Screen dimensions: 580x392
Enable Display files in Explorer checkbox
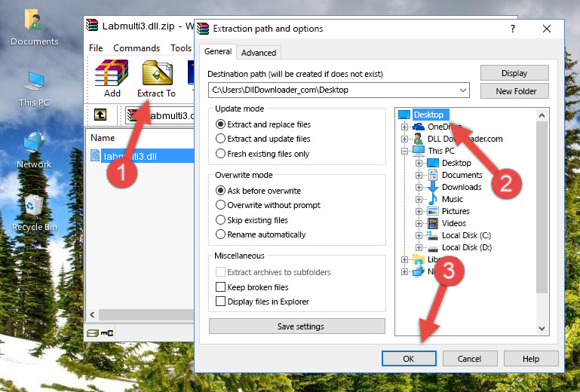pyautogui.click(x=220, y=302)
